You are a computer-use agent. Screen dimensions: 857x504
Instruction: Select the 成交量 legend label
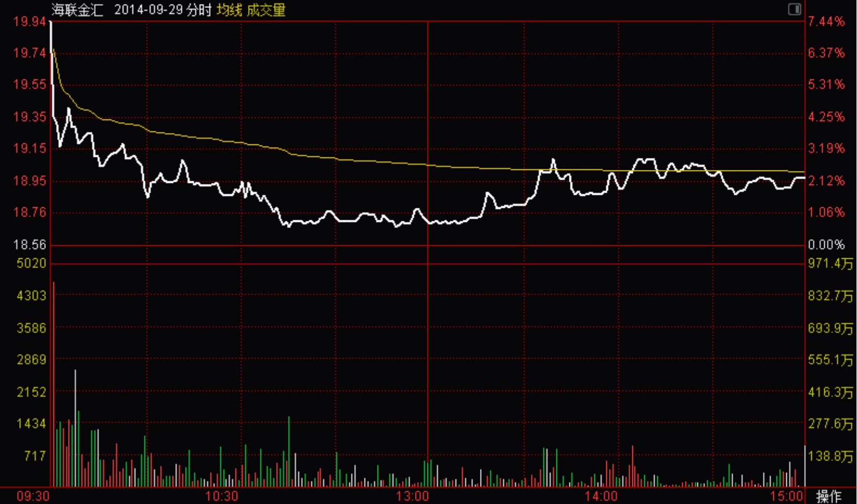266,10
